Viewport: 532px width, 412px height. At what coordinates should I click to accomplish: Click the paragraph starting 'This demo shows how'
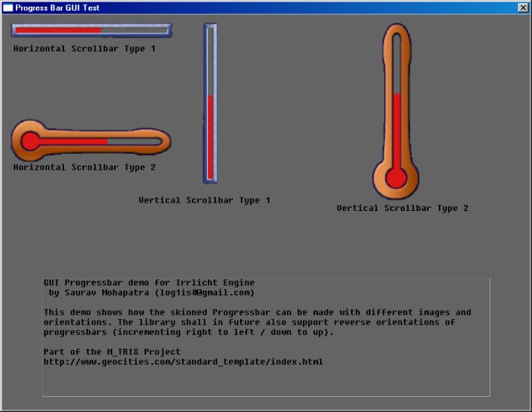point(257,322)
